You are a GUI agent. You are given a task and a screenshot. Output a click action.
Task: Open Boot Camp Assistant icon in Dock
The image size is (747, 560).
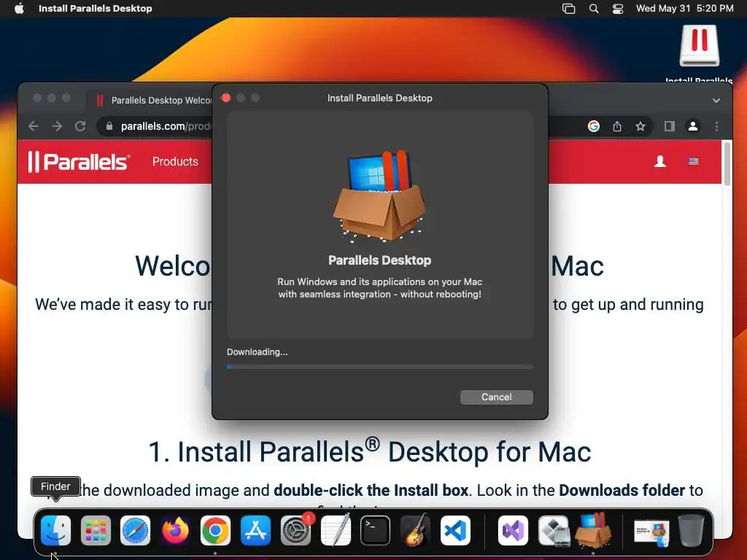(553, 531)
